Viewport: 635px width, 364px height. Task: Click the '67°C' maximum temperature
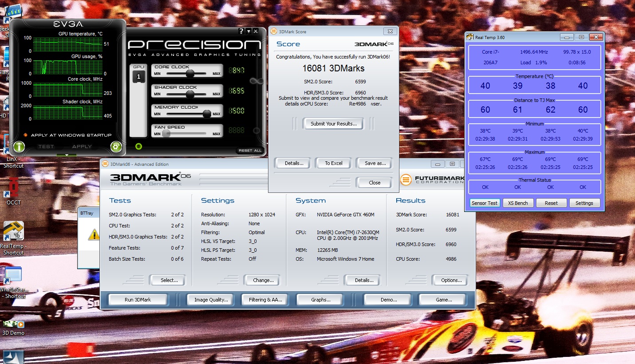(485, 159)
